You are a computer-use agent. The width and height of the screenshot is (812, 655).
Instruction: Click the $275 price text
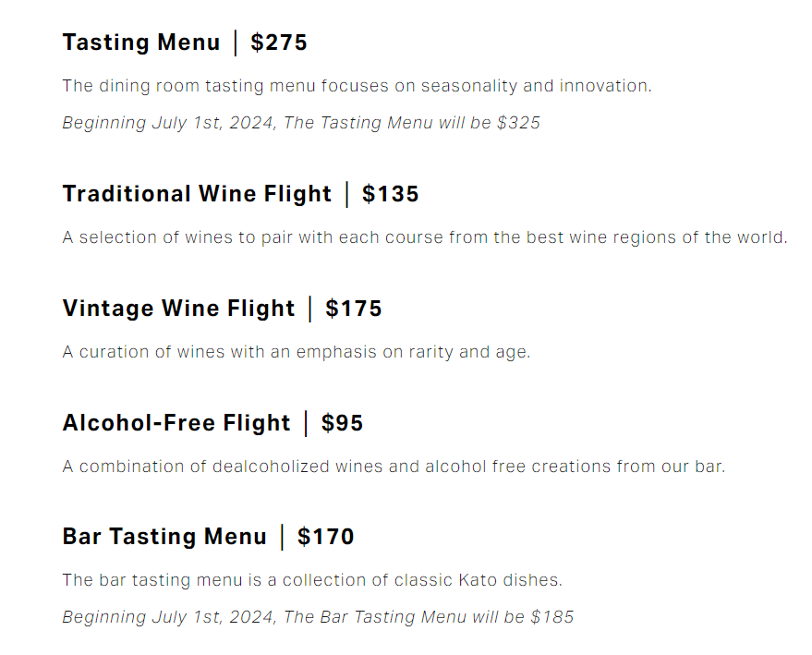coord(279,42)
